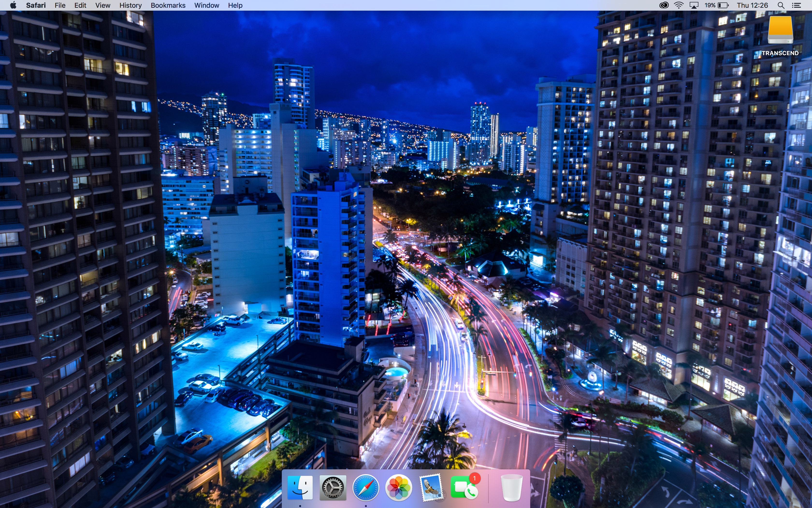Open Spotlight search magnifier

781,5
